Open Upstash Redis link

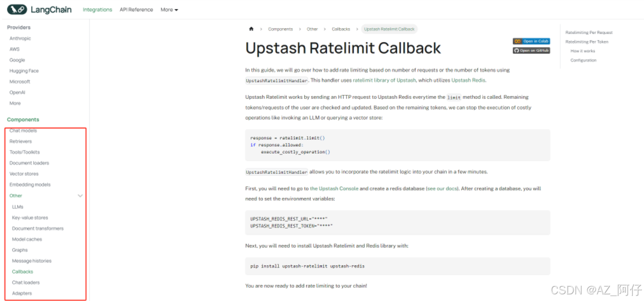tap(468, 80)
